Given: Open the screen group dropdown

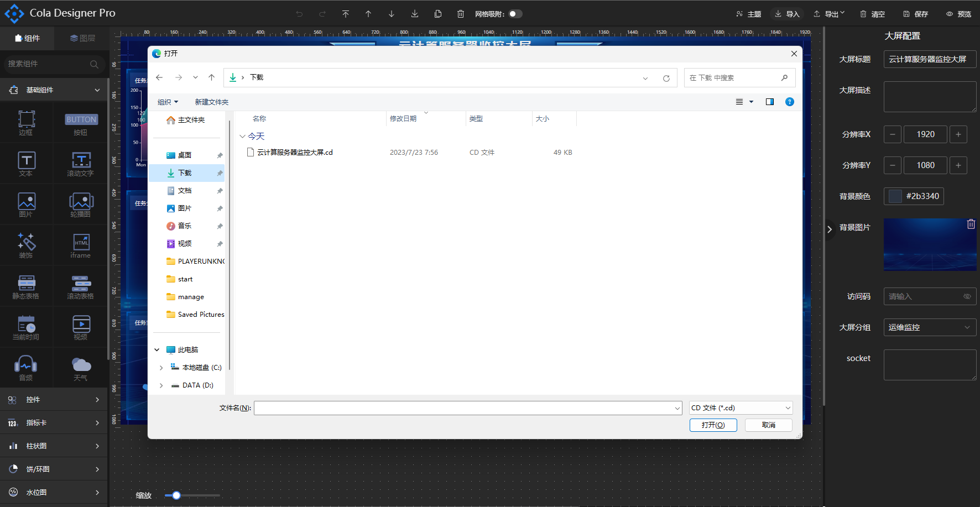Looking at the screenshot, I should click(929, 327).
